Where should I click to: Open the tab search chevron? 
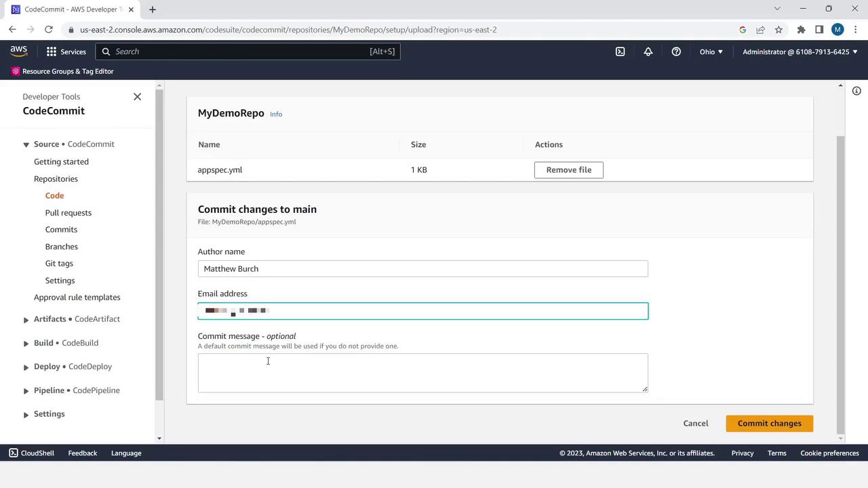pos(777,9)
